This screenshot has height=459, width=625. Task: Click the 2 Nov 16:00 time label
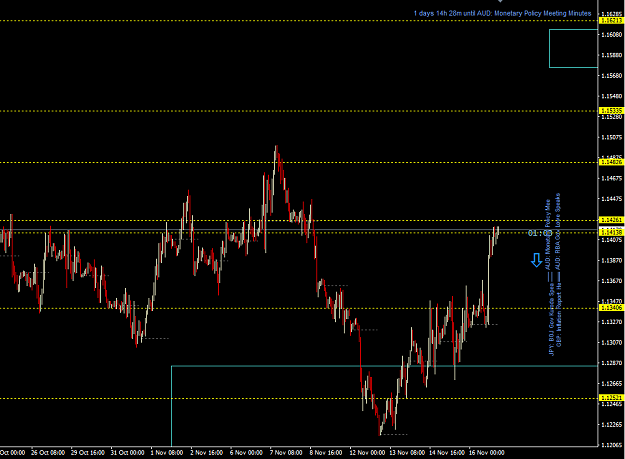pyautogui.click(x=206, y=453)
